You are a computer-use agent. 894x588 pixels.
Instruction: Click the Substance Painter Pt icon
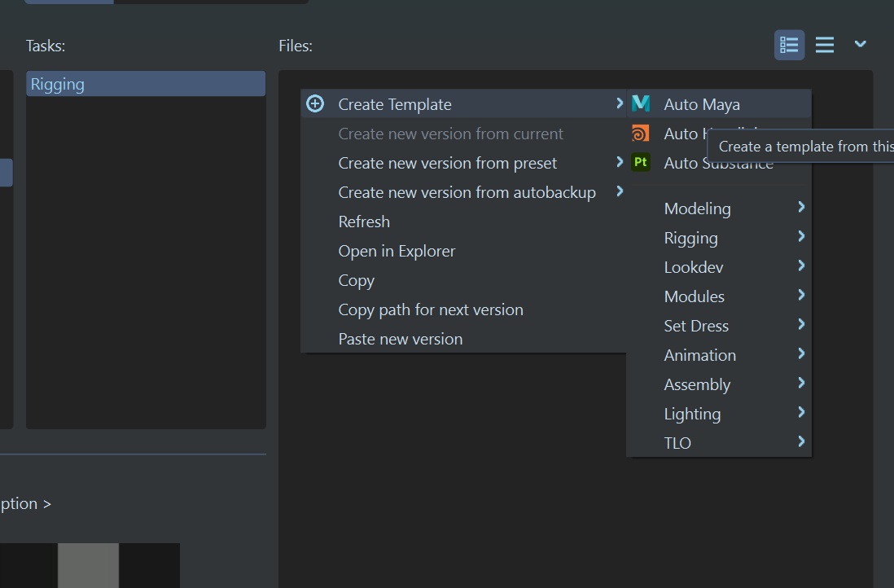coord(641,162)
